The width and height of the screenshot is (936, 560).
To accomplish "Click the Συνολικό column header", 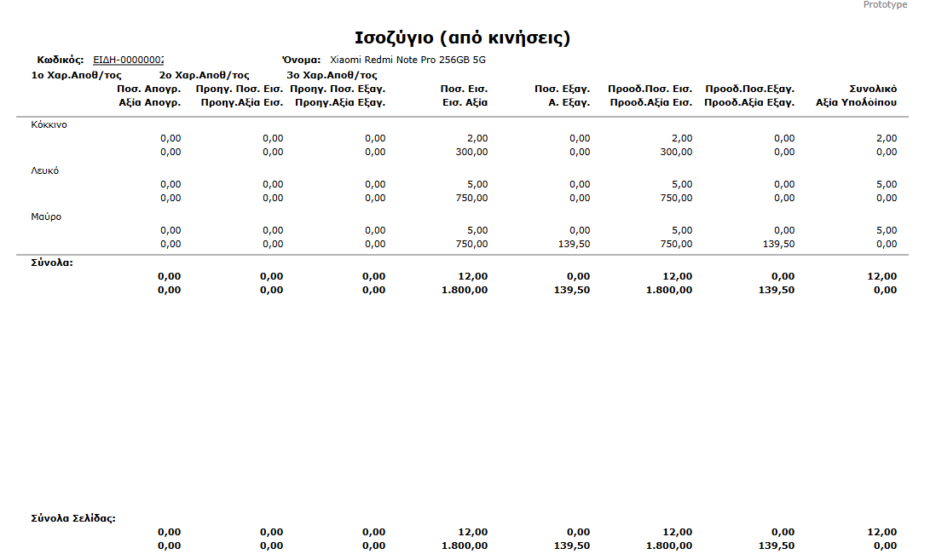I will pyautogui.click(x=873, y=89).
